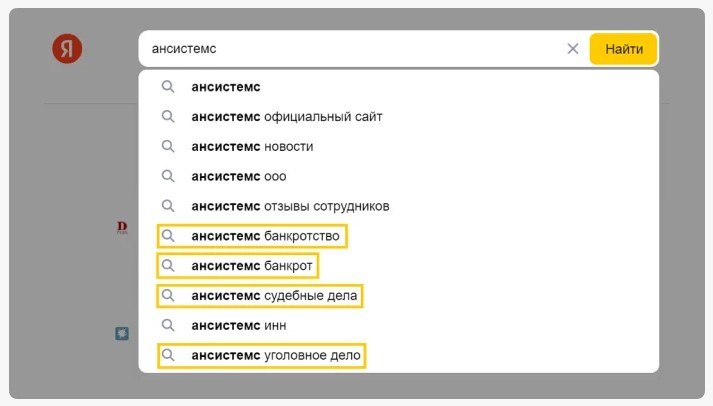Click the blue square site favicon
The image size is (713, 406).
[x=122, y=333]
